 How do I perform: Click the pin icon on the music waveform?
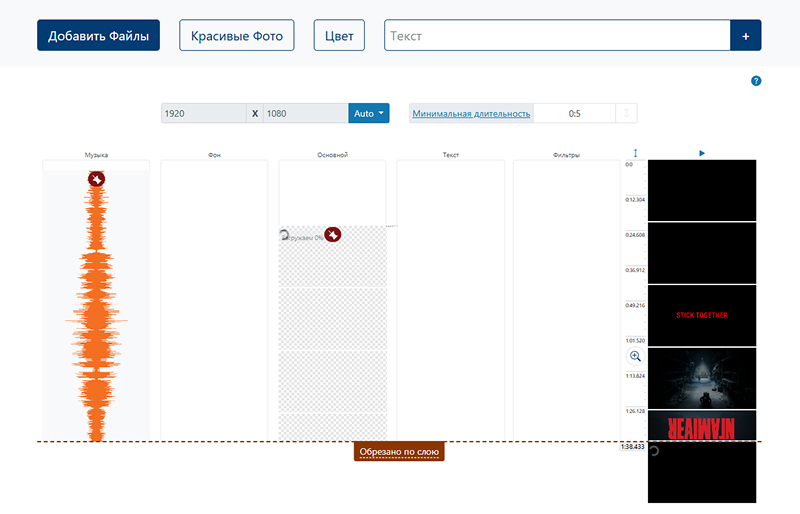(x=96, y=179)
